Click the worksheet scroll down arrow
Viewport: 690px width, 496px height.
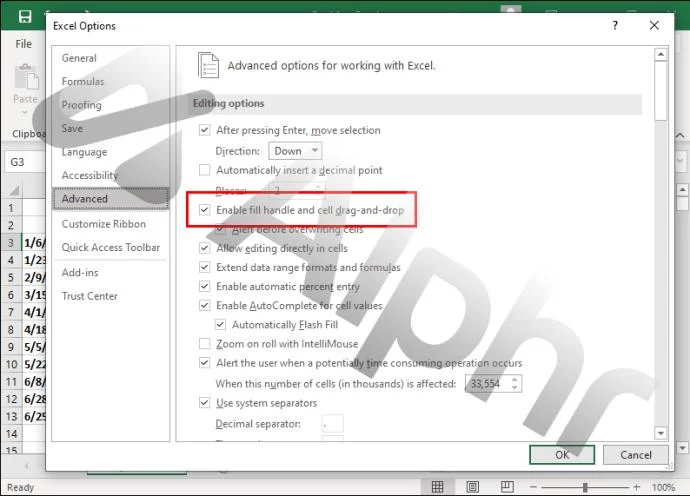click(682, 448)
